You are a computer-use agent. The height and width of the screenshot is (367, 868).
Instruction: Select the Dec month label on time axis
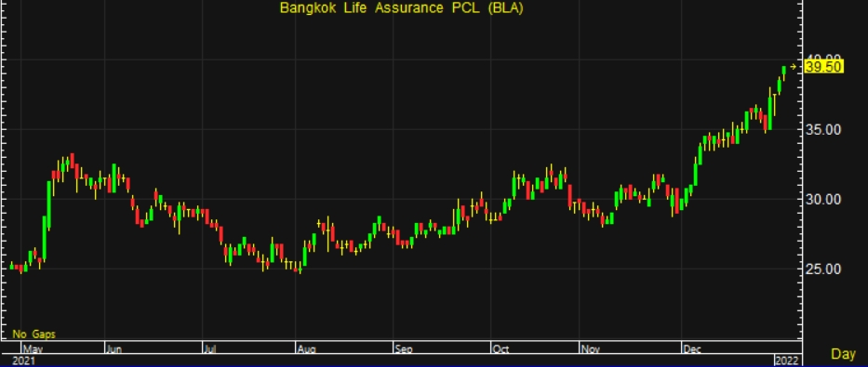pos(692,348)
